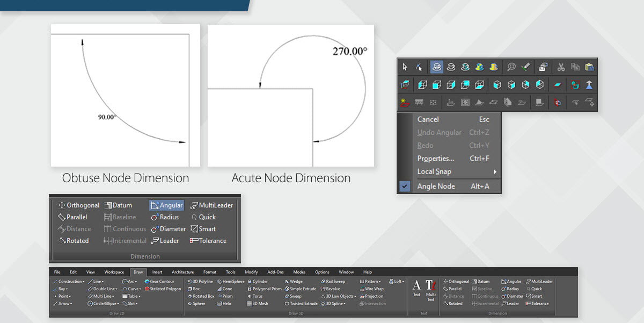The height and width of the screenshot is (323, 644).
Task: Open the Help menu in the ribbon
Action: 368,272
